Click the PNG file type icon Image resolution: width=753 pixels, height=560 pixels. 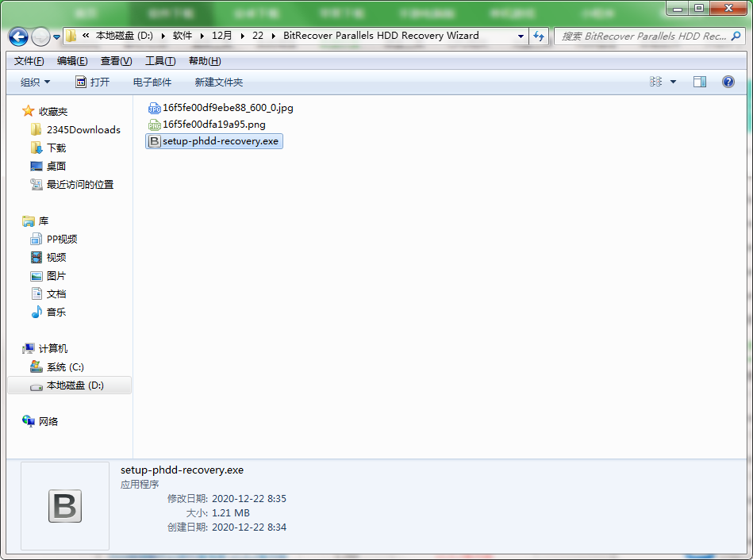point(154,125)
